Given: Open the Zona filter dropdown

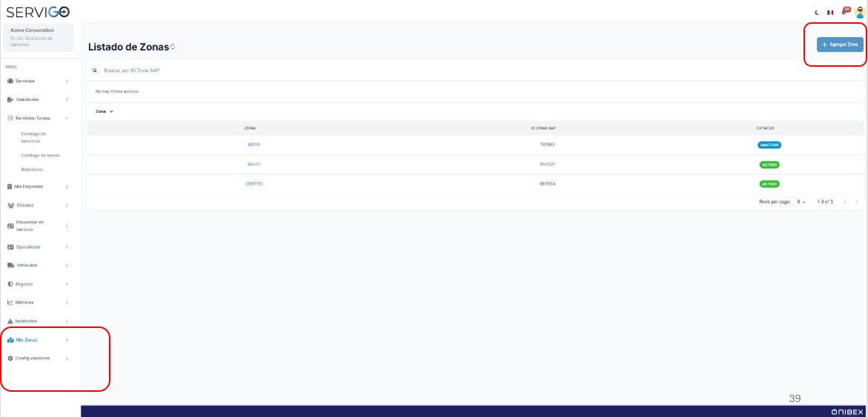Looking at the screenshot, I should tap(104, 111).
